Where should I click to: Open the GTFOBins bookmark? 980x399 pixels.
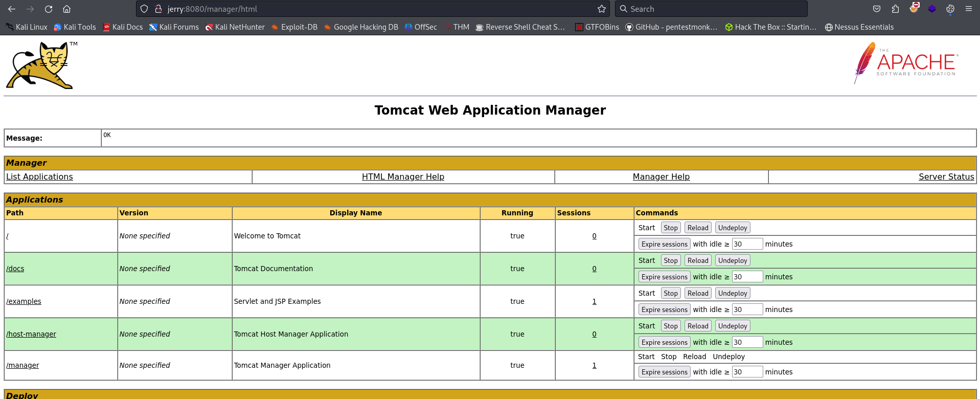[x=597, y=27]
